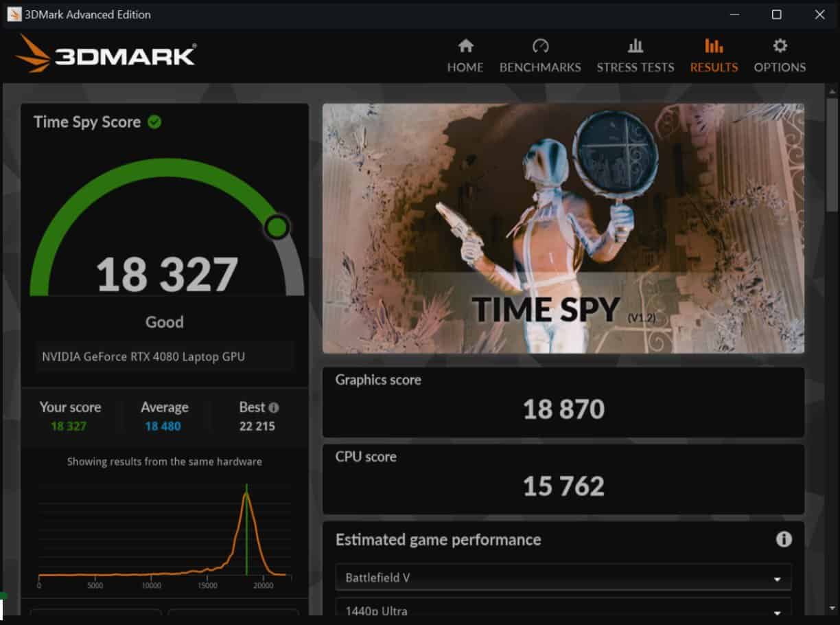Click the CPU score label
Screen dimensions: 840x625
(x=366, y=457)
